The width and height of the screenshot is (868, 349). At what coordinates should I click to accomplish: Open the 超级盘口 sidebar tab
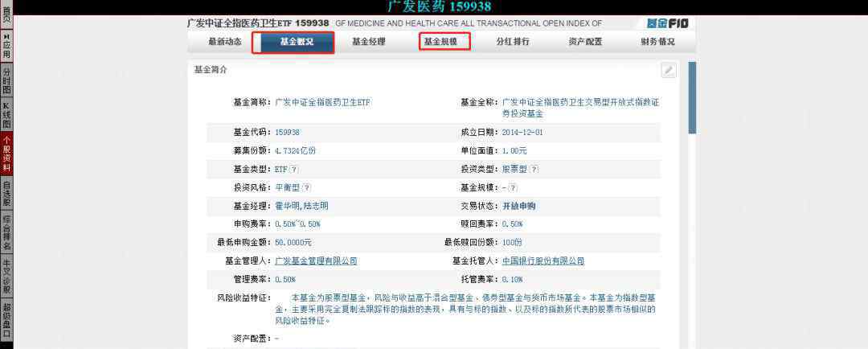[6, 320]
